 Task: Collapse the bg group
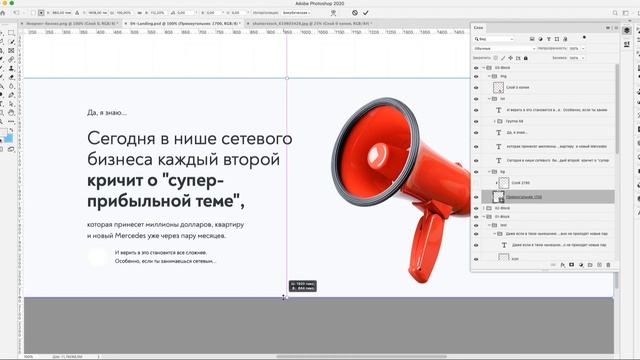(x=489, y=172)
